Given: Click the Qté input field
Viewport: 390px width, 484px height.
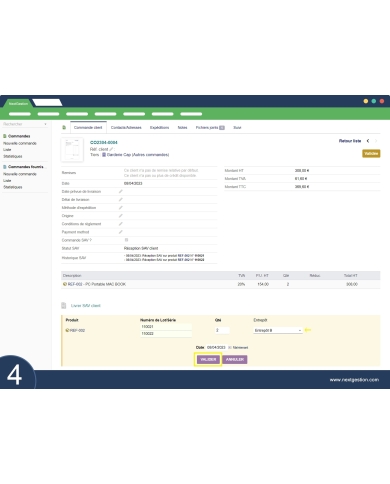Looking at the screenshot, I should pos(222,330).
